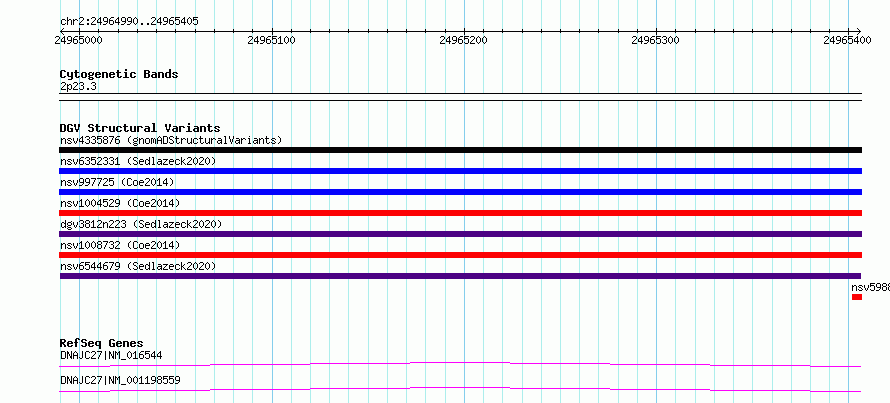Screen dimensions: 890x403
Task: Click the DNAJC27|NM_001198559 gene label
Action: [120, 380]
